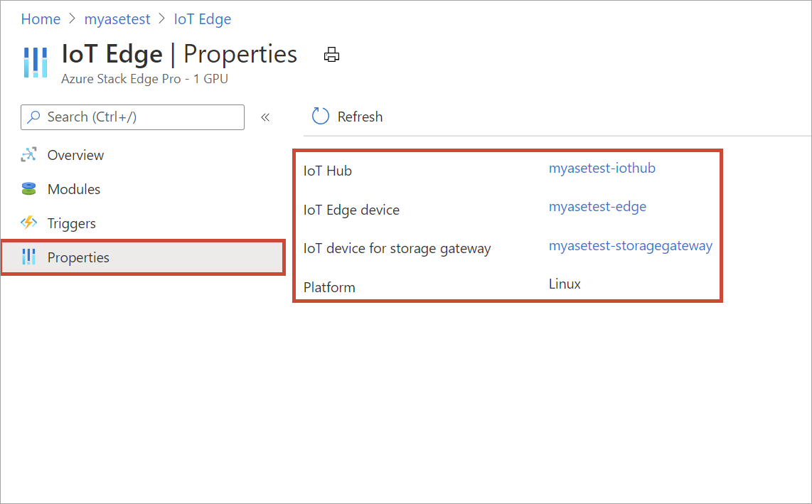Click the Triggers lightning bolt icon
The height and width of the screenshot is (504, 812).
click(x=31, y=222)
